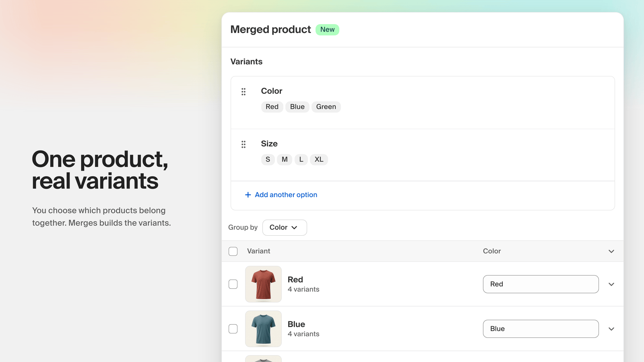Screen dimensions: 644x362
Task: Click the Color column header label
Action: point(492,251)
